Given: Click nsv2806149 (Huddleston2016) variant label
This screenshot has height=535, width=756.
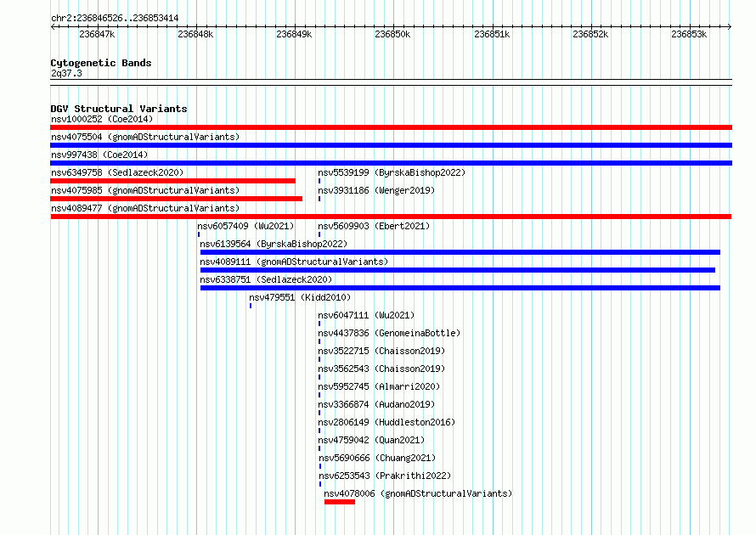Looking at the screenshot, I should click(386, 422).
